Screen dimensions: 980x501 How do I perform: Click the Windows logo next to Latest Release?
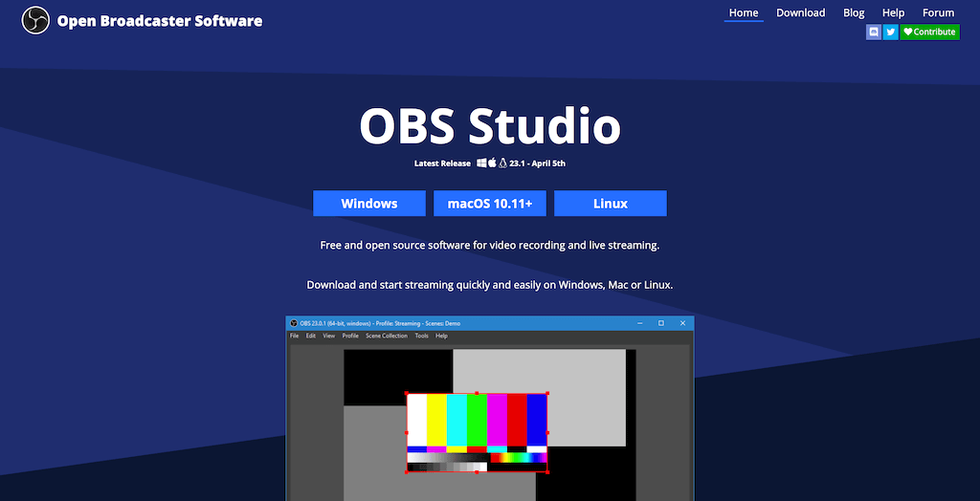click(481, 163)
